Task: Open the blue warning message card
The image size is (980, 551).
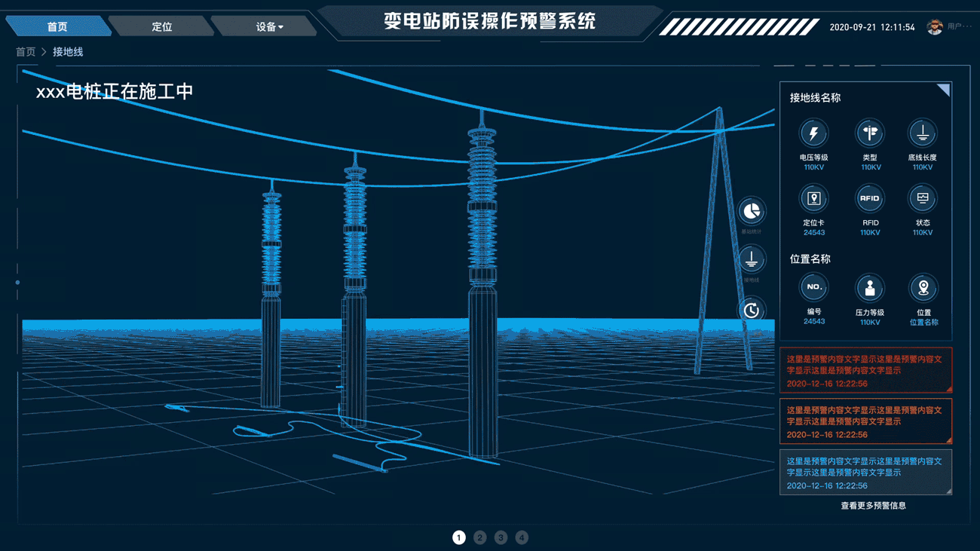Action: pyautogui.click(x=866, y=473)
